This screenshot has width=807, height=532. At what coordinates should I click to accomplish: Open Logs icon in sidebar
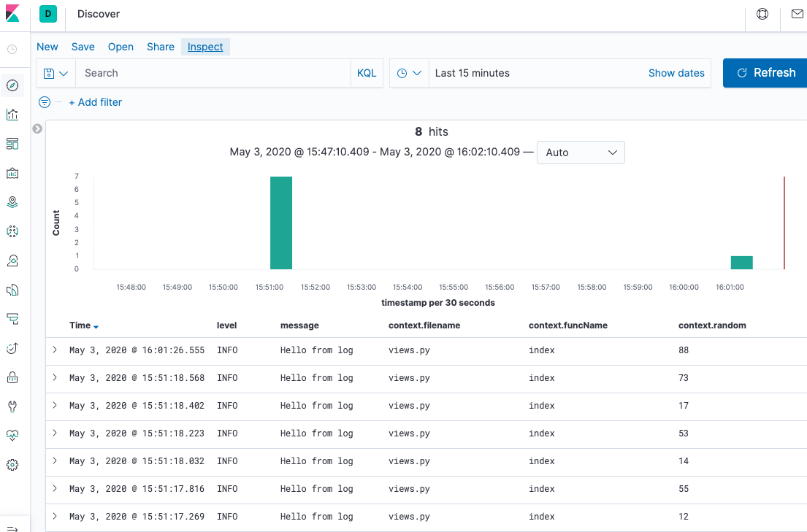click(x=12, y=290)
